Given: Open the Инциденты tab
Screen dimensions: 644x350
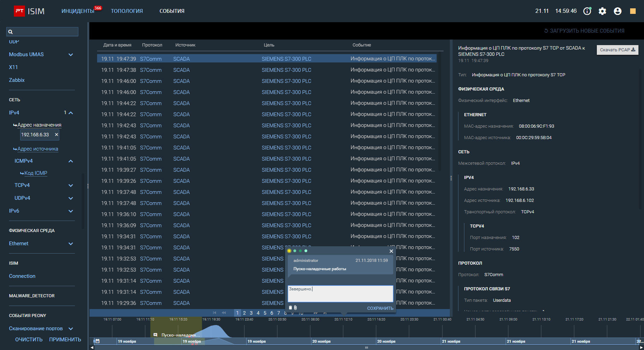Looking at the screenshot, I should tap(78, 11).
